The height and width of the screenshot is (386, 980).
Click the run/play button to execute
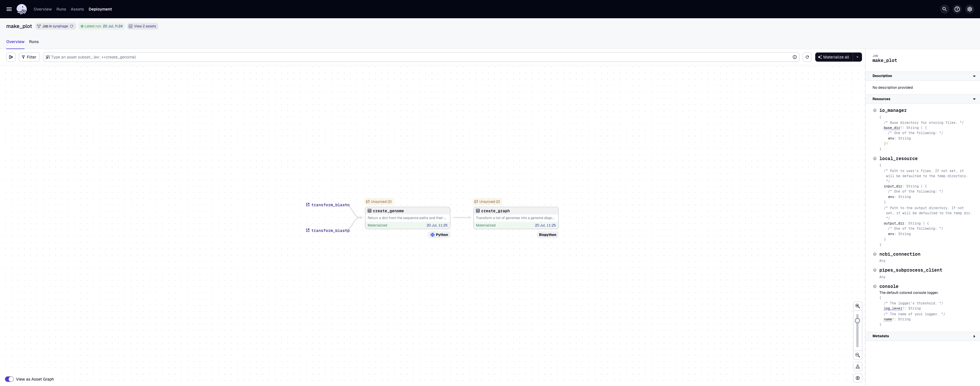[11, 57]
